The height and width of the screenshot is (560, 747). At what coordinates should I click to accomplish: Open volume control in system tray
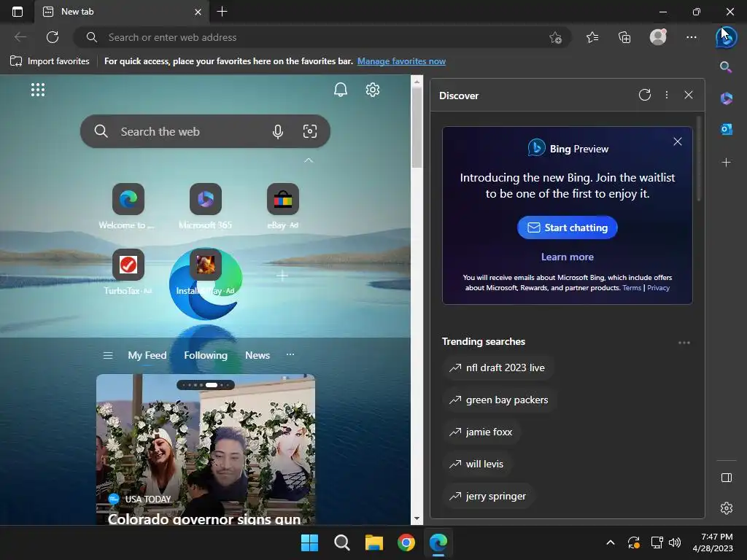(x=675, y=542)
